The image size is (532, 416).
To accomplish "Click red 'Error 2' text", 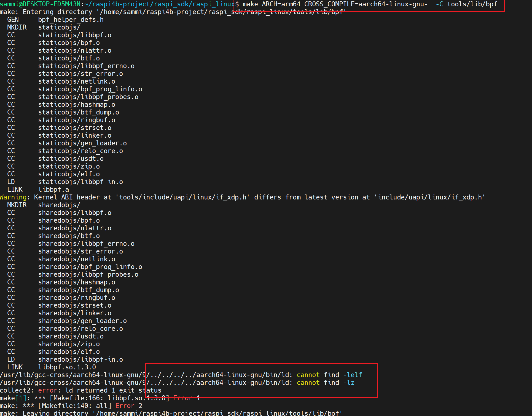I will 129,406.
